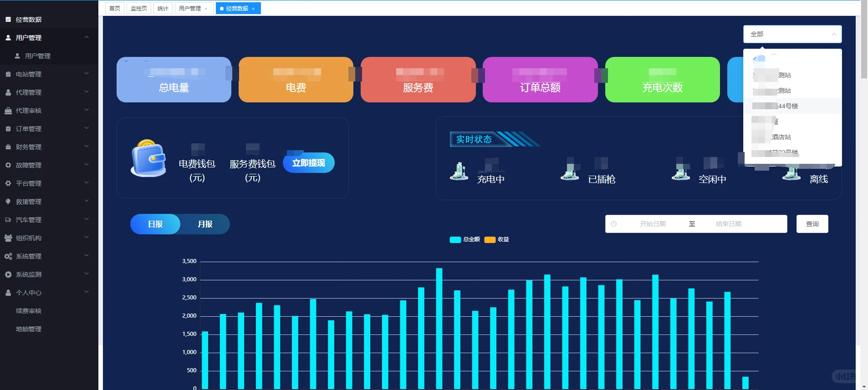
Task: Expand 代理管理 using its chevron
Action: coord(87,92)
